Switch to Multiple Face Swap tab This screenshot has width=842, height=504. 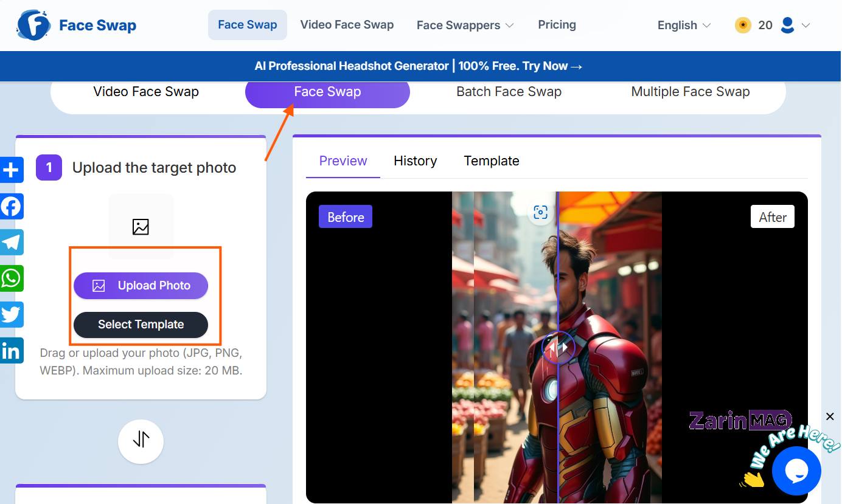click(x=691, y=92)
